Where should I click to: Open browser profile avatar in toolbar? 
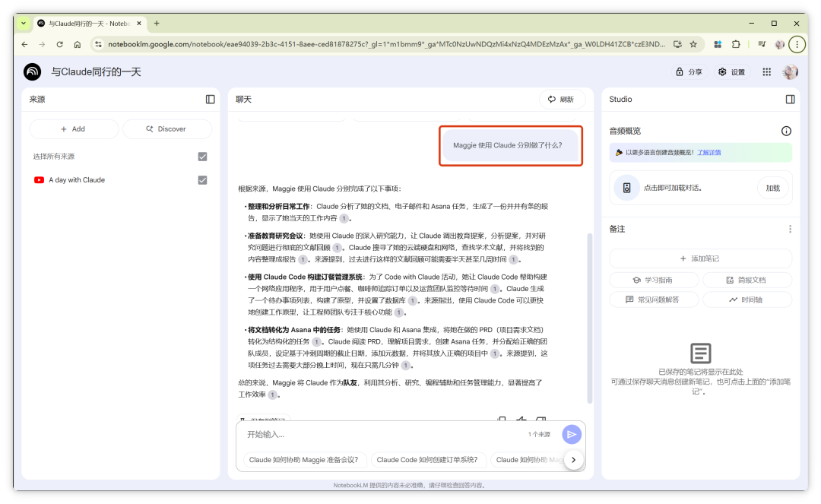(x=780, y=45)
